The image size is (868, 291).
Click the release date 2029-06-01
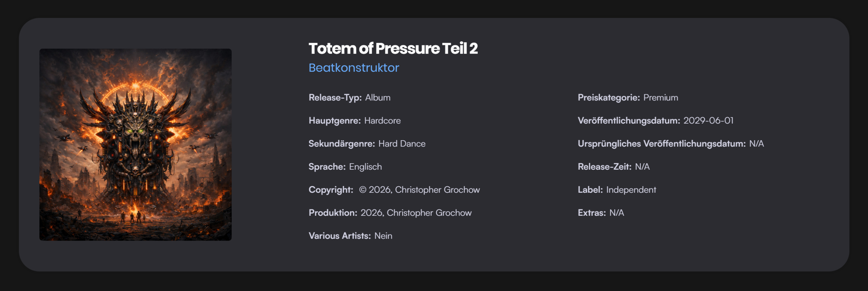tap(708, 121)
